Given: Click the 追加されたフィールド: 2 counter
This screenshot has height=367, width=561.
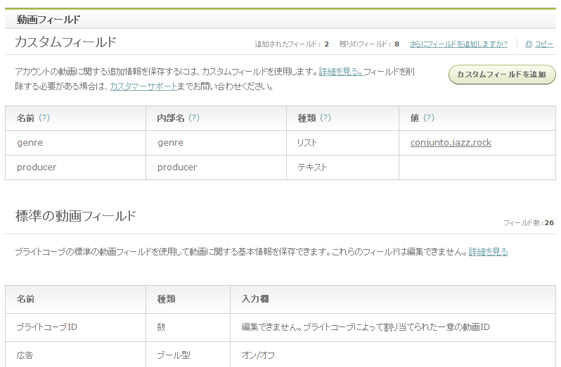Looking at the screenshot, I should (292, 44).
